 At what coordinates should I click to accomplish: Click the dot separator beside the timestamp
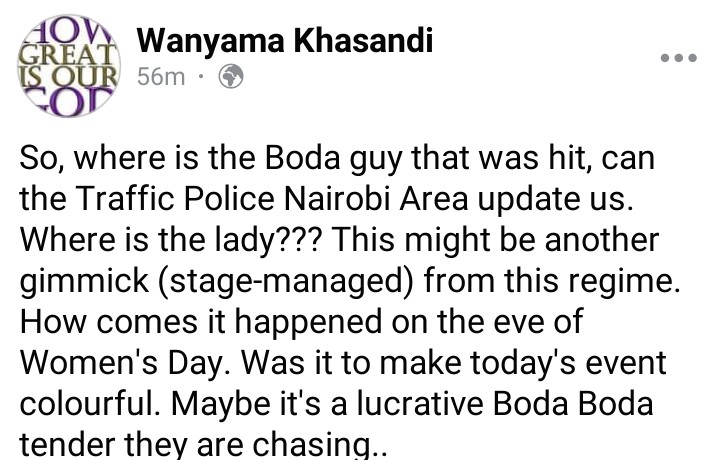(x=201, y=77)
